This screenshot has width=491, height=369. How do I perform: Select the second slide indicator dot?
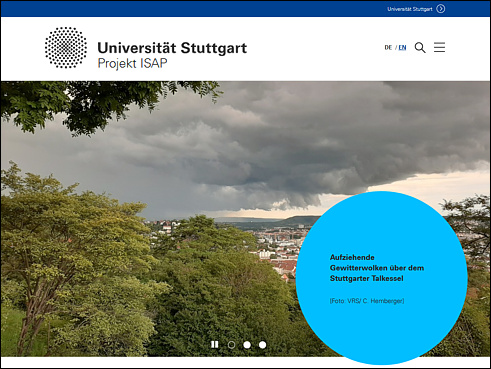(x=247, y=345)
